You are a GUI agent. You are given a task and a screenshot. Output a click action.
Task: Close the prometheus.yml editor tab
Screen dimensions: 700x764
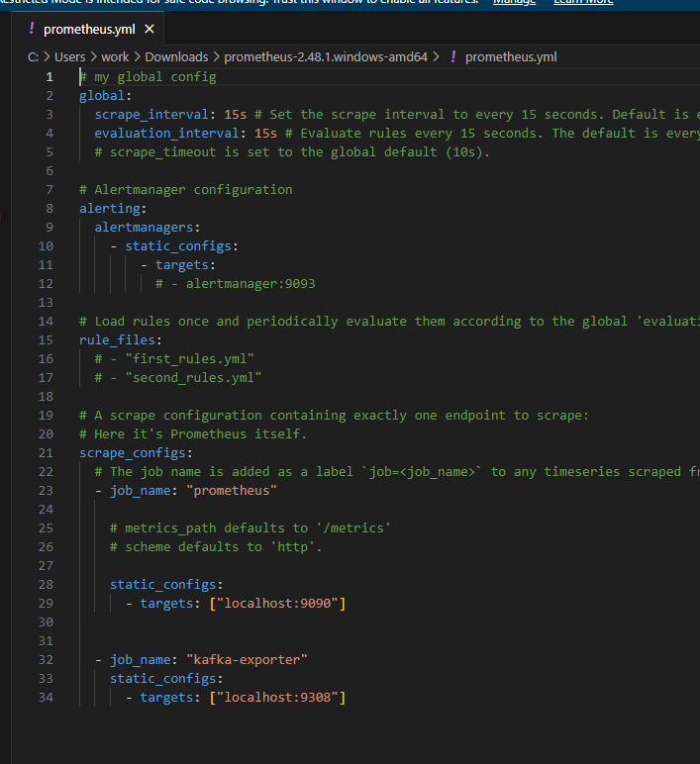(150, 30)
